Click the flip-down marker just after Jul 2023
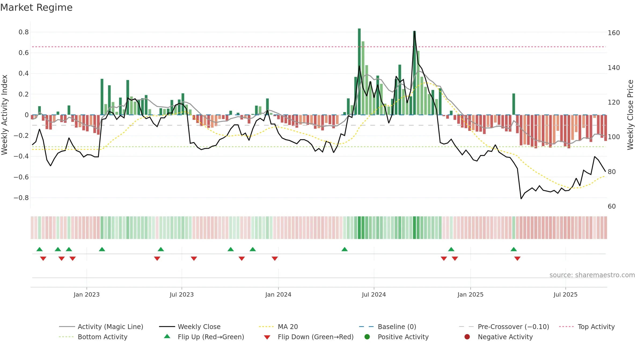The image size is (644, 362). [x=194, y=258]
